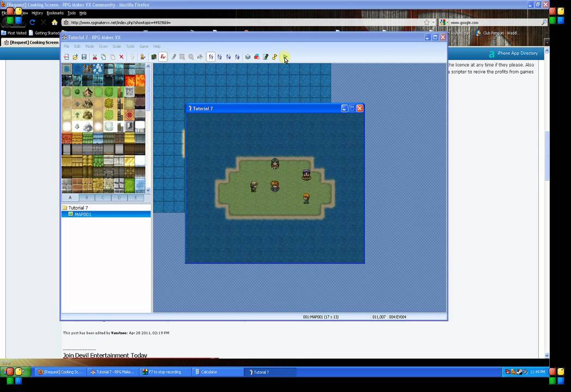The height and width of the screenshot is (392, 571).
Task: Click the orange-haired hero in game window
Action: point(275,186)
